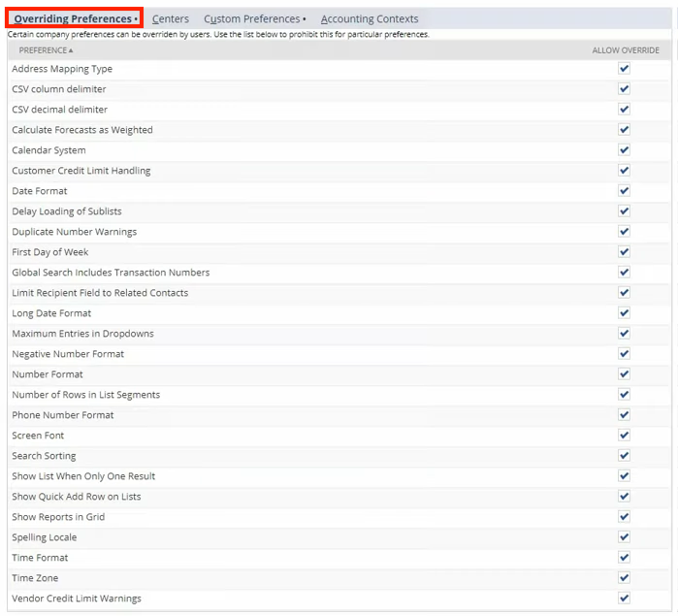Switch to the Centers tab
Viewport: 678px width, 616px height.
click(171, 19)
